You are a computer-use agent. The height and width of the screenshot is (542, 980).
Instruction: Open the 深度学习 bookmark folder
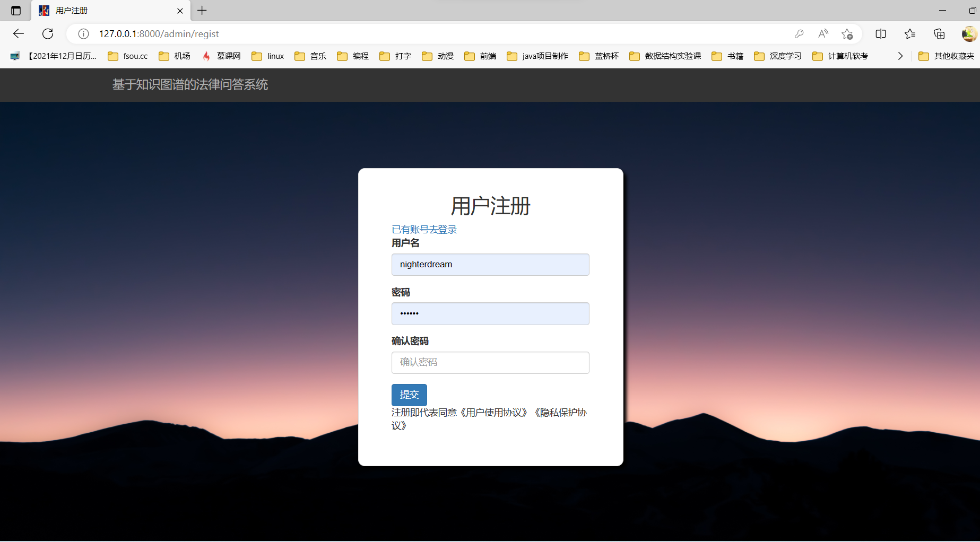778,56
